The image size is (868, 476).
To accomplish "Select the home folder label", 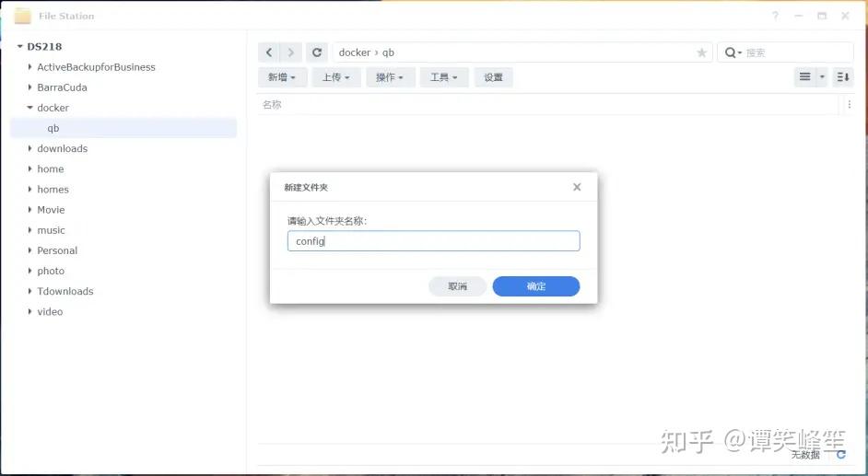I will pyautogui.click(x=51, y=168).
